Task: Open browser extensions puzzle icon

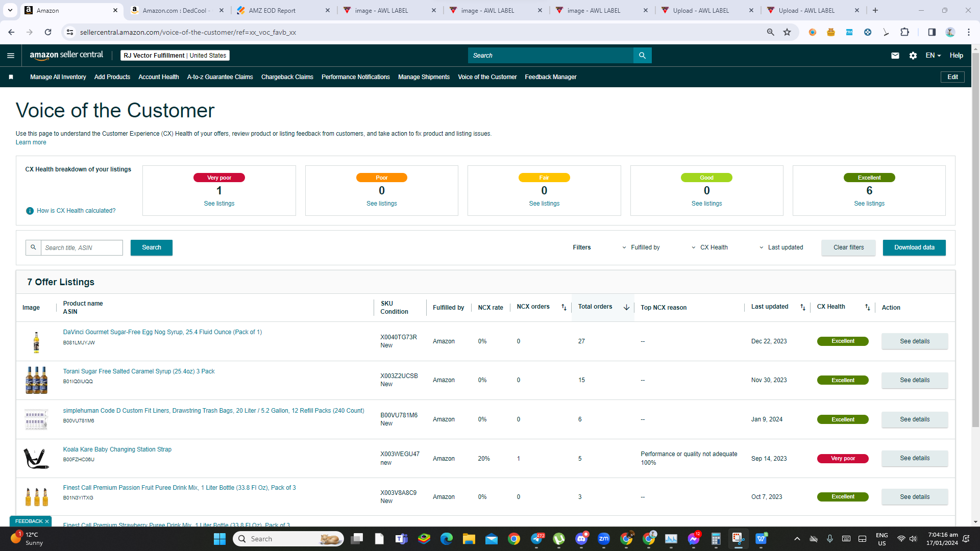Action: point(904,32)
